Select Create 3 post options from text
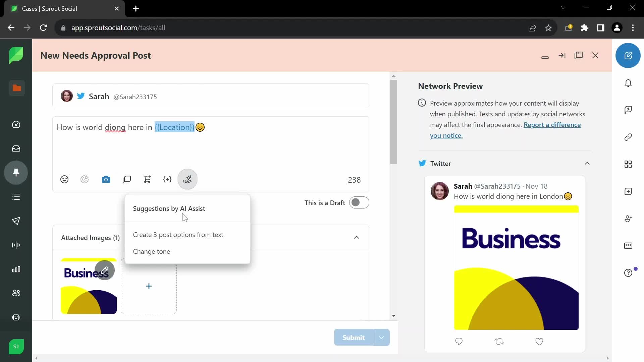Screen dimensions: 644x362 click(178, 235)
